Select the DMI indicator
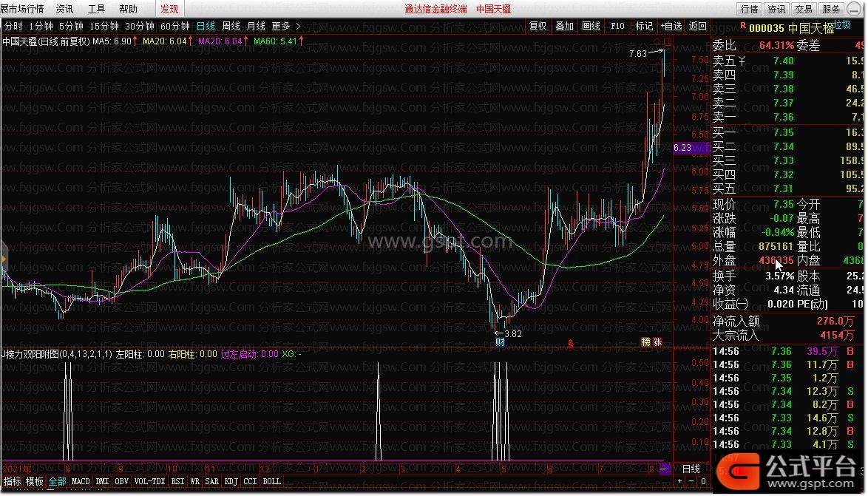This screenshot has width=868, height=496. [x=103, y=482]
